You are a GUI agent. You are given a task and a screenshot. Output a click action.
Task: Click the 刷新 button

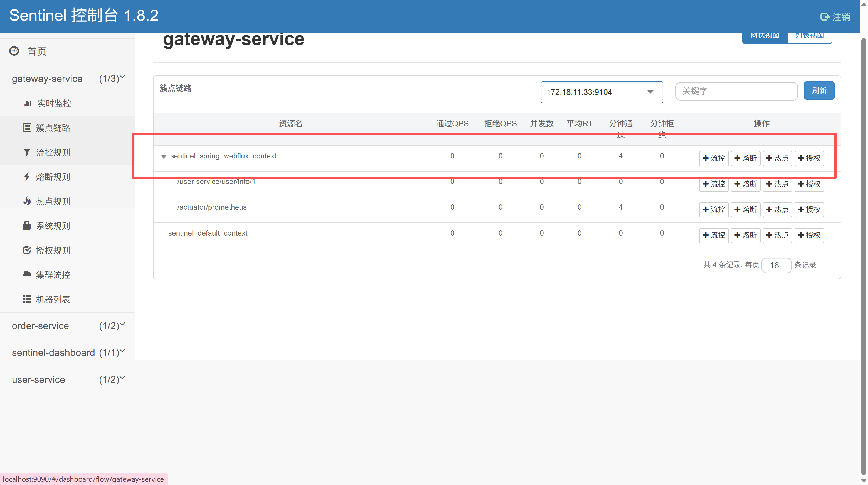(x=819, y=90)
